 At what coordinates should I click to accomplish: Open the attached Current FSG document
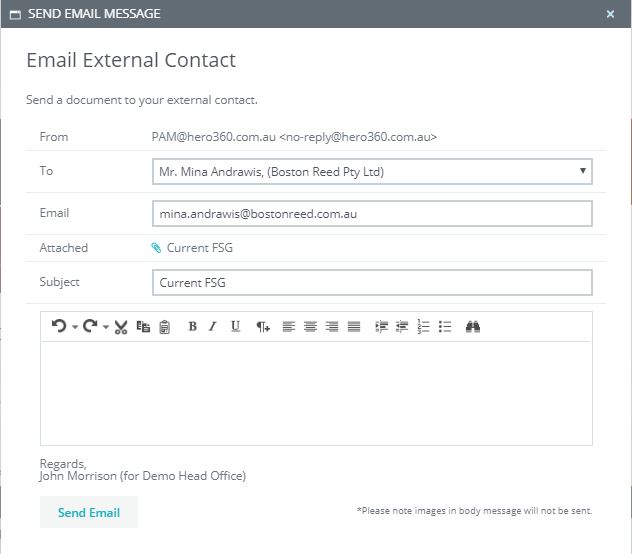pos(200,248)
